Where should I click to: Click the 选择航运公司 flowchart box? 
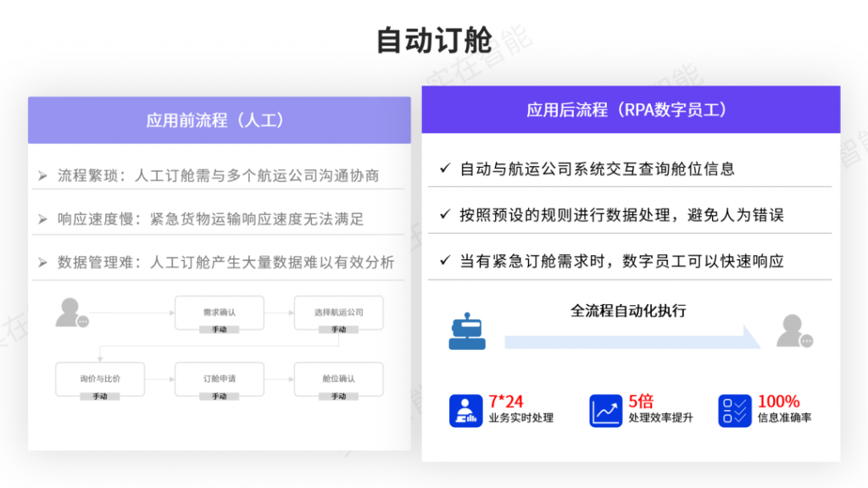click(338, 313)
